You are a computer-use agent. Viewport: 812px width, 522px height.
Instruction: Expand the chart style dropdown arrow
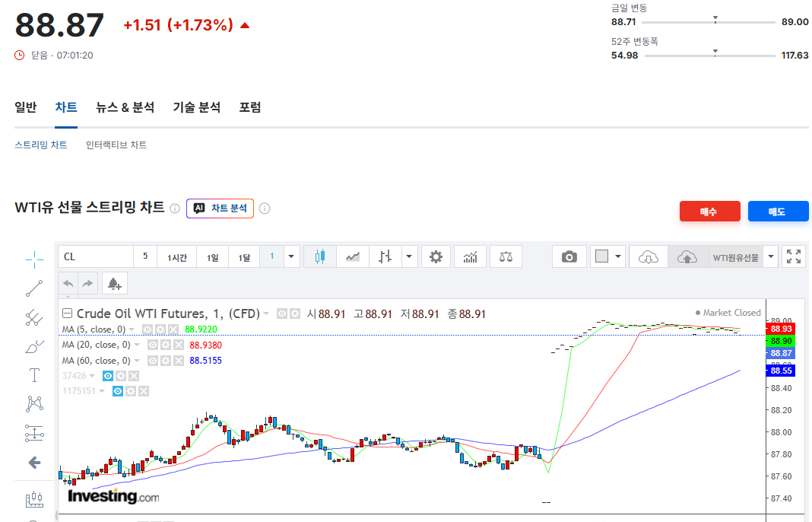pyautogui.click(x=410, y=256)
